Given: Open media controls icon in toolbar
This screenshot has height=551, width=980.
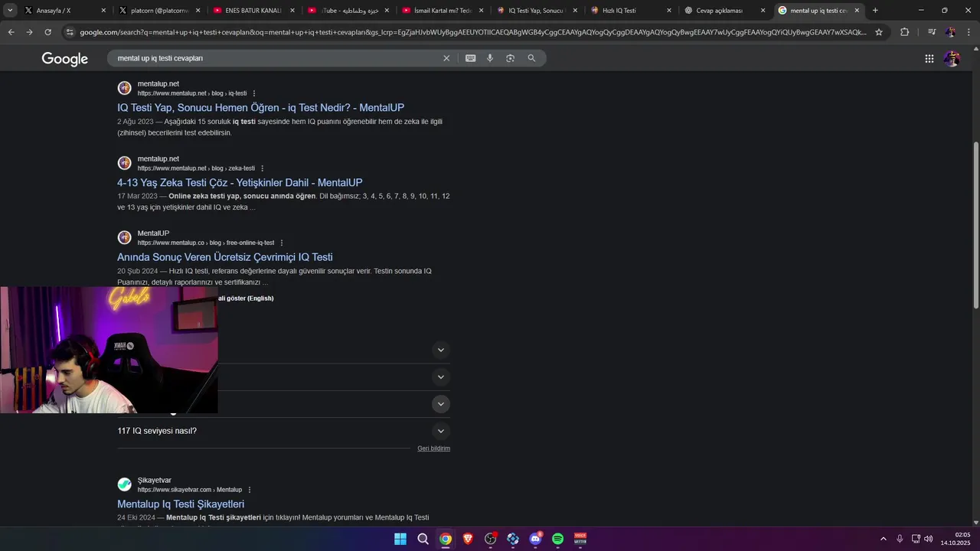Looking at the screenshot, I should (932, 32).
